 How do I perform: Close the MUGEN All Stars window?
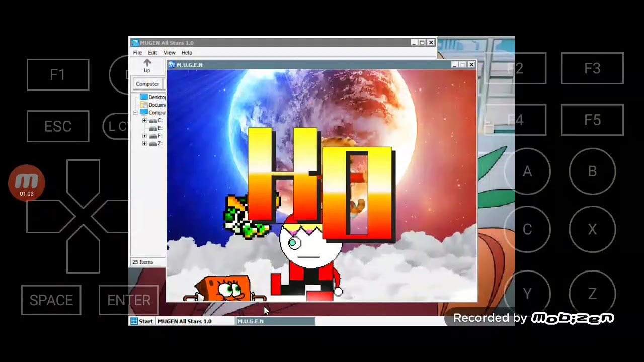point(431,43)
